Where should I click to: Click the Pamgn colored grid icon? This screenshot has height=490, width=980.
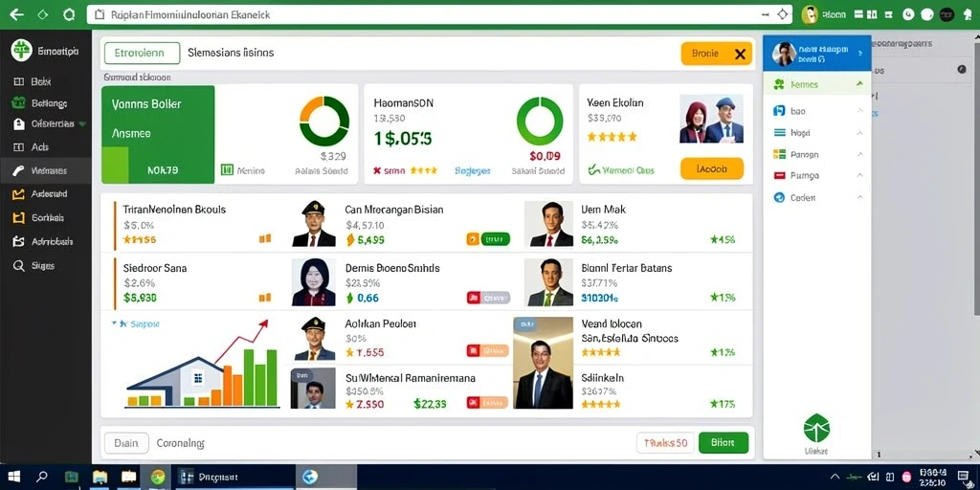(779, 154)
